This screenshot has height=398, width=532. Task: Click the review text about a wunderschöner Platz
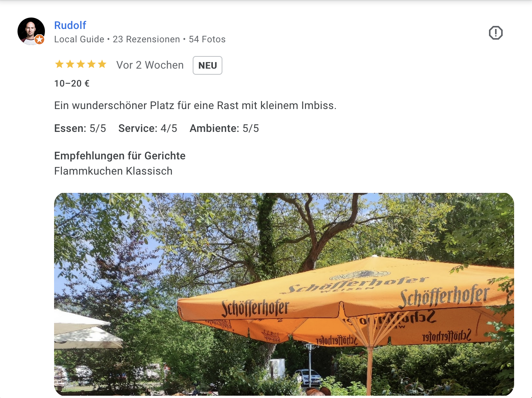195,106
